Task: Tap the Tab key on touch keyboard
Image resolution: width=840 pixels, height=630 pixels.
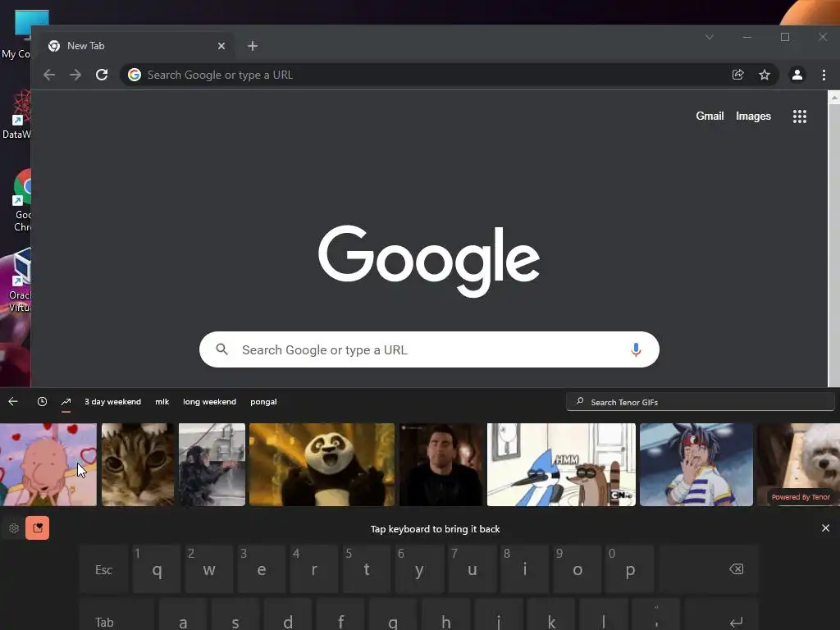Action: coord(116,615)
